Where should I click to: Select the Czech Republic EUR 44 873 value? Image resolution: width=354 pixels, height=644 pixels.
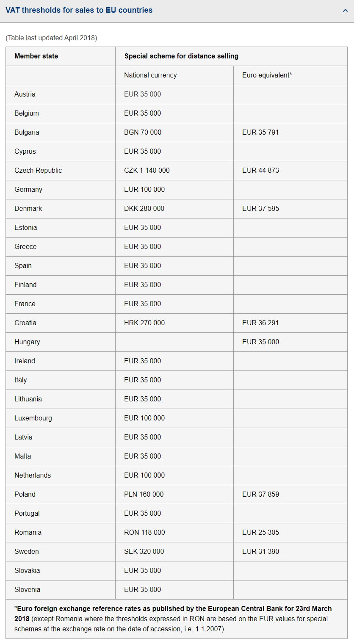point(259,170)
